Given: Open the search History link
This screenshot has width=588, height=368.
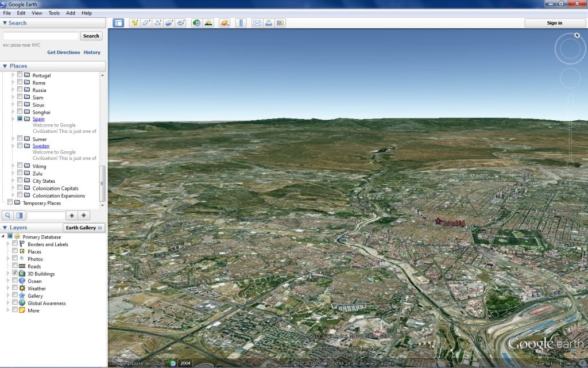Looking at the screenshot, I should coord(92,52).
